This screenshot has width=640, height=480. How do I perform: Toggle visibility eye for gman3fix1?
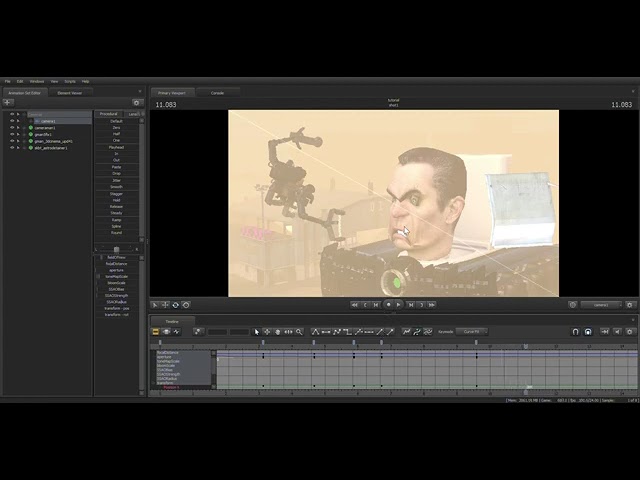coord(12,134)
